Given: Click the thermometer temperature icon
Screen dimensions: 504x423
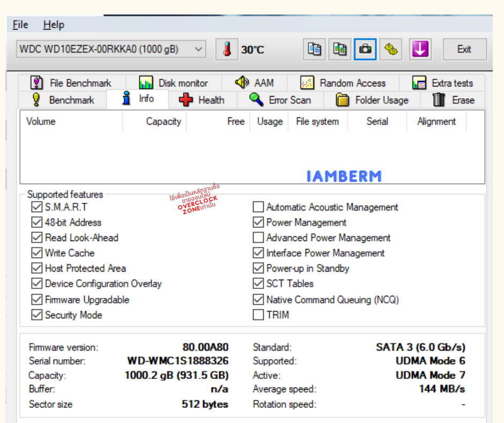Looking at the screenshot, I should click(x=227, y=49).
